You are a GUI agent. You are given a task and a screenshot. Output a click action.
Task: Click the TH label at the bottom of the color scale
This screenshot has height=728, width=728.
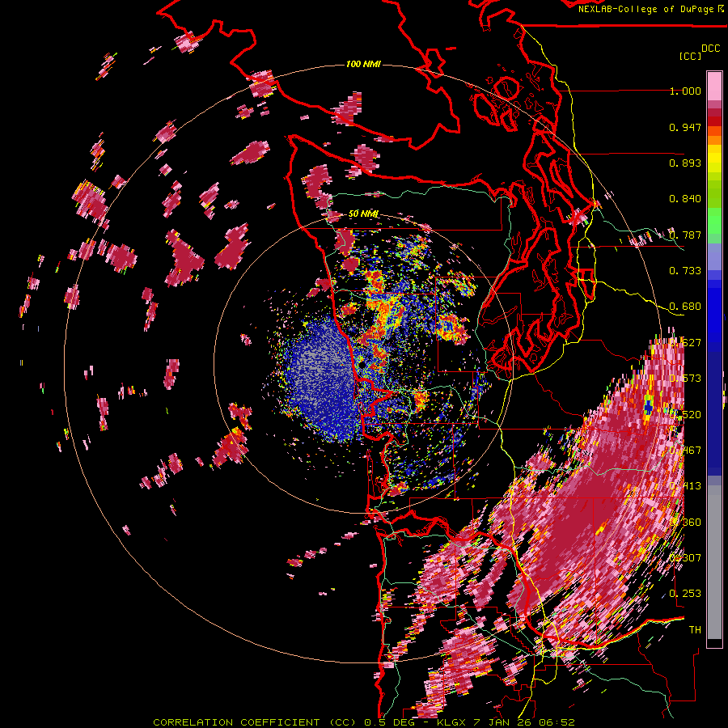click(695, 629)
